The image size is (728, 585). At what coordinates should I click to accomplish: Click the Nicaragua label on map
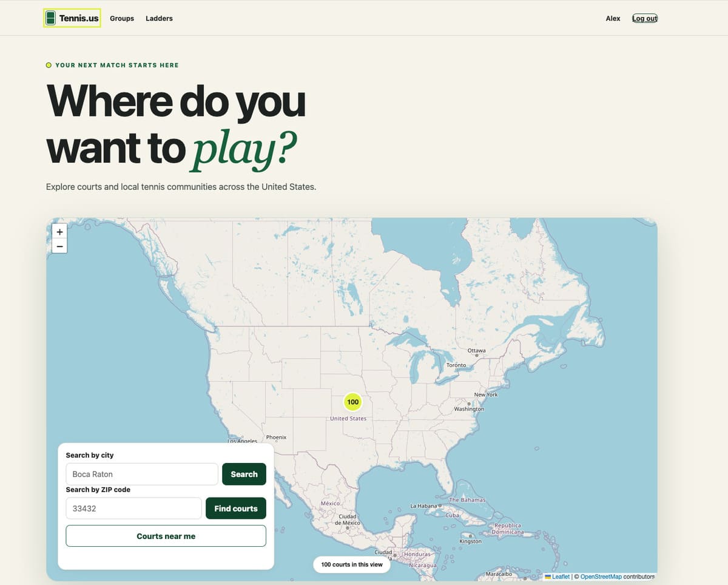(423, 566)
